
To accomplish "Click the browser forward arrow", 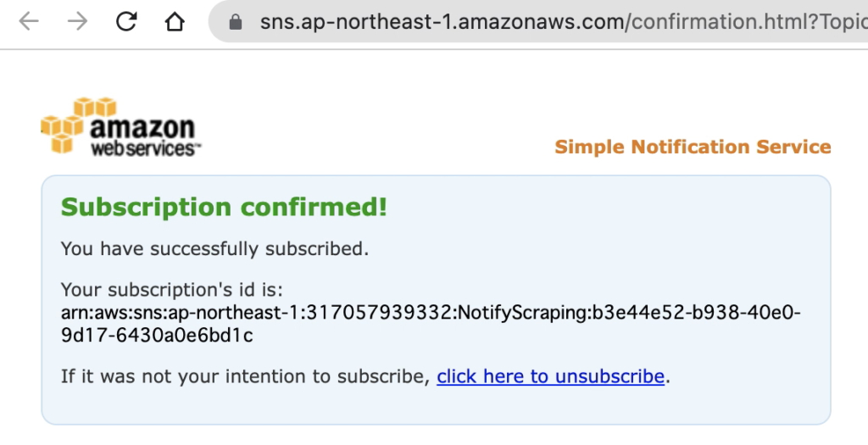I will 77,21.
